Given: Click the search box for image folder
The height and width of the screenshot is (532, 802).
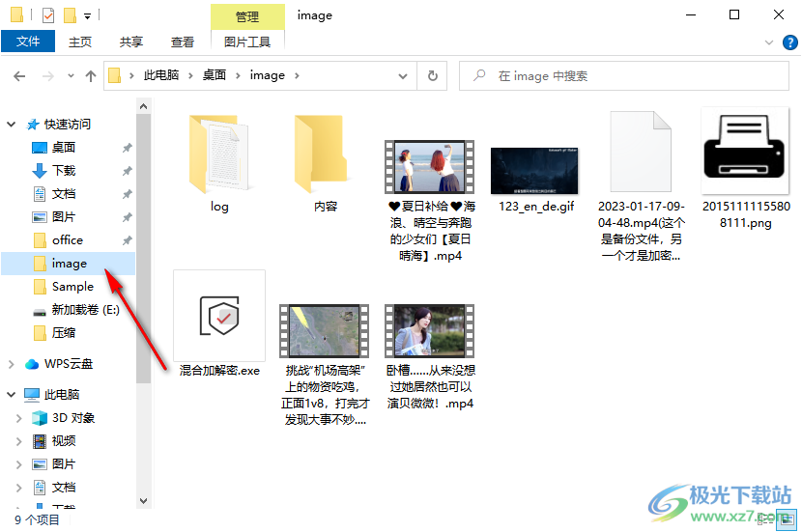Looking at the screenshot, I should 624,75.
